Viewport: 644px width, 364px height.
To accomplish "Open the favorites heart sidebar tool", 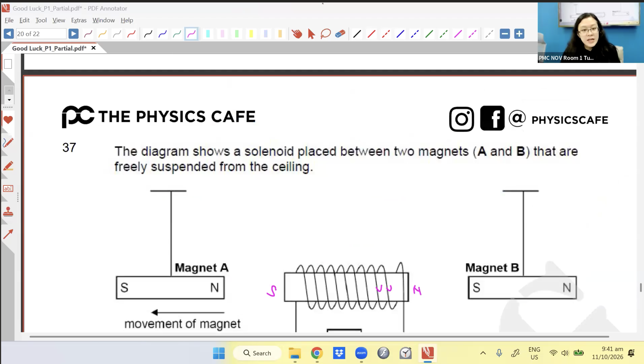I will click(8, 120).
